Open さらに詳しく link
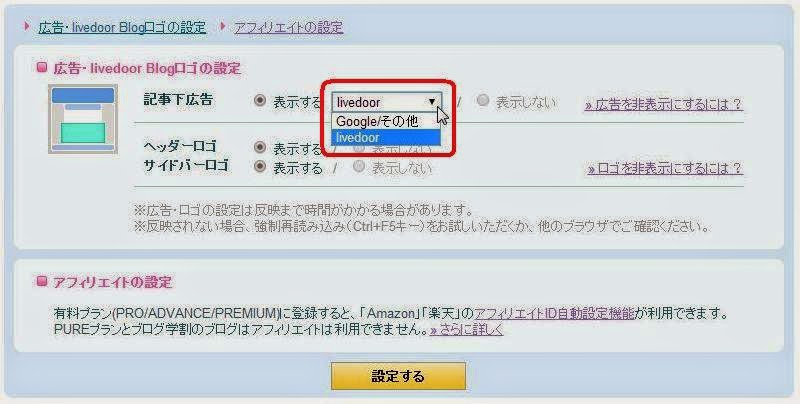The height and width of the screenshot is (404, 800). coord(466,330)
